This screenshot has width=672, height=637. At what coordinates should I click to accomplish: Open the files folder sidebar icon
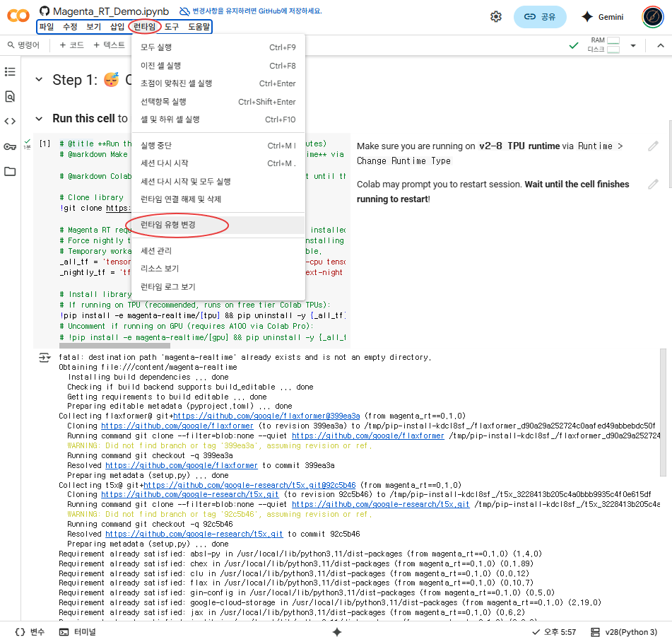(10, 172)
